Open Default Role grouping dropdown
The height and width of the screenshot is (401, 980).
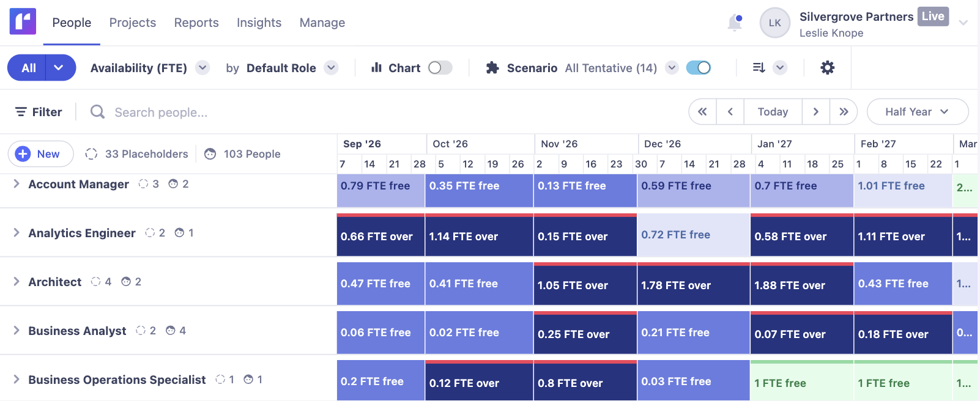[331, 68]
